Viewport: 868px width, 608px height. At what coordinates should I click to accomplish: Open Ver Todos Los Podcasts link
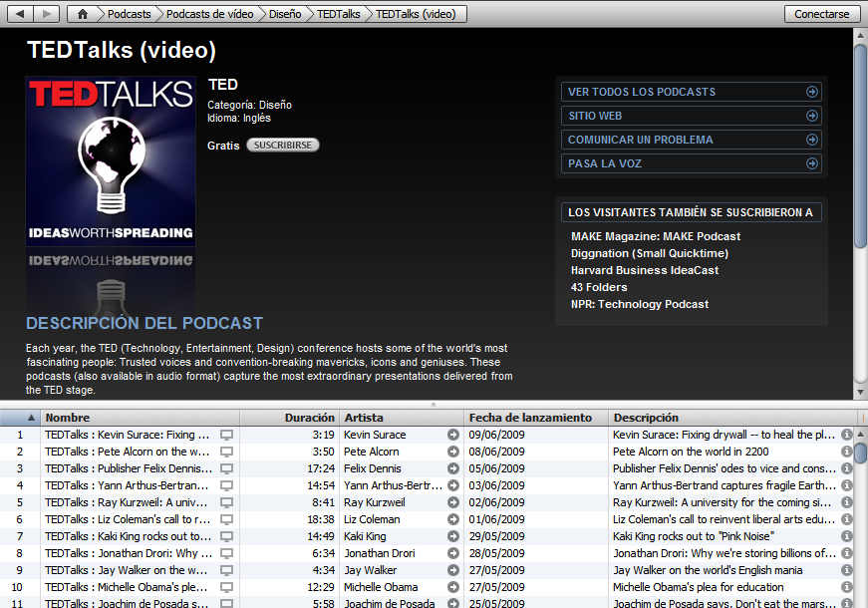[691, 92]
